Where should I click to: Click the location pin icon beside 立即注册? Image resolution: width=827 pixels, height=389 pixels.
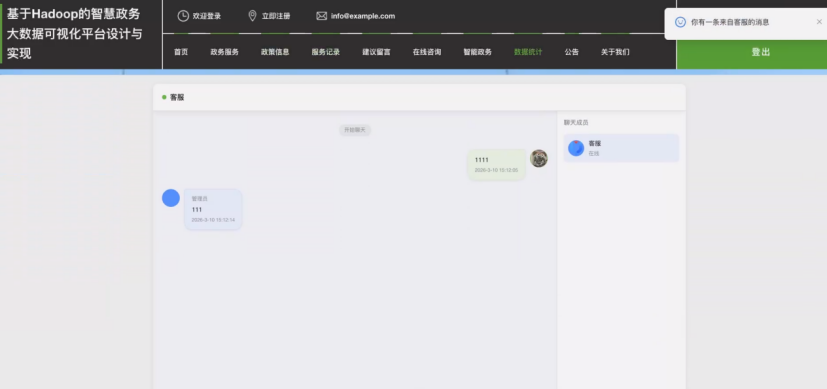(x=253, y=16)
